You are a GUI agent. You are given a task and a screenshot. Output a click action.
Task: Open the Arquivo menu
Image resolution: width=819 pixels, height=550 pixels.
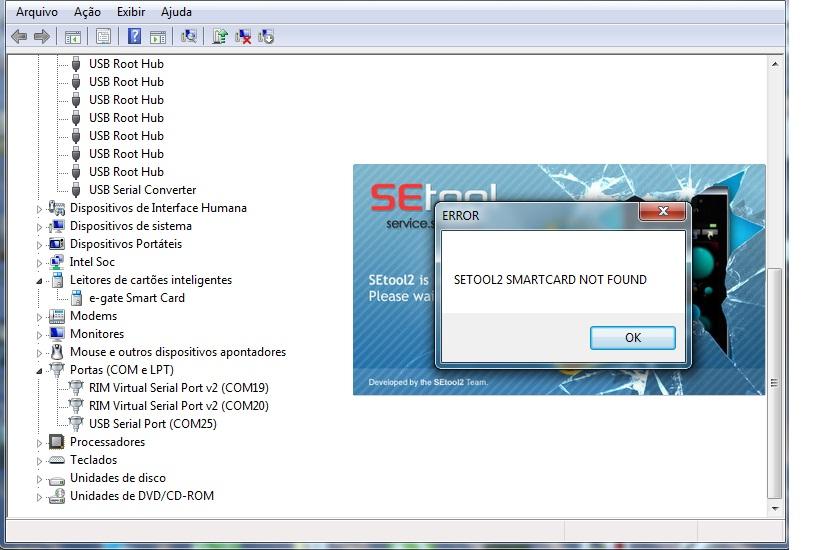pos(37,11)
